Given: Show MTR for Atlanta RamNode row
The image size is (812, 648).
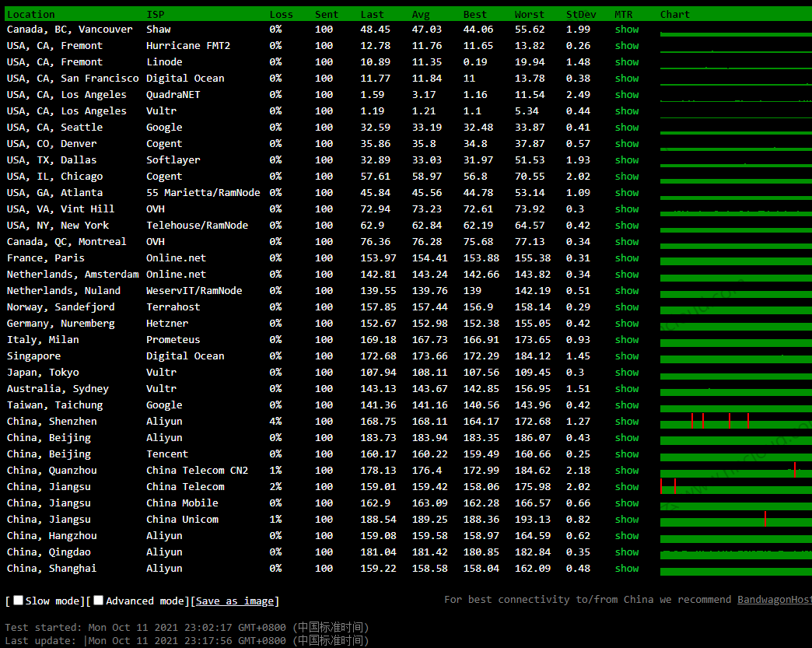Looking at the screenshot, I should (627, 193).
